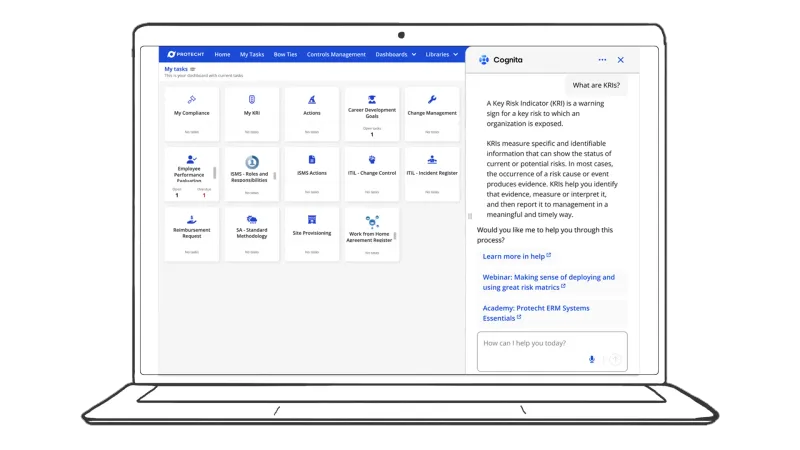
Task: Click the open tasks count on Career Development
Action: coord(372,135)
